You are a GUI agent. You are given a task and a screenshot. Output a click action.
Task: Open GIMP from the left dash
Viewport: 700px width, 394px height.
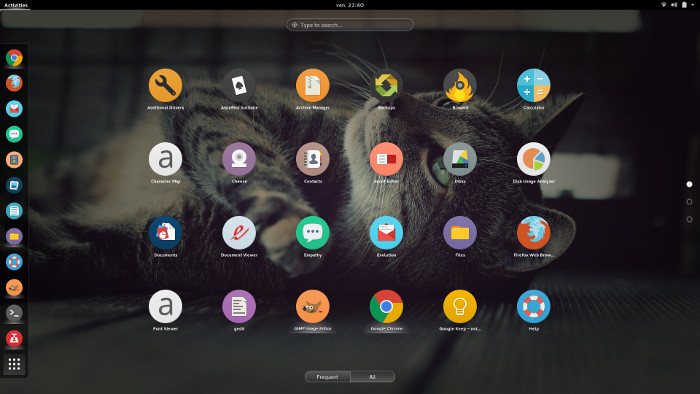[x=14, y=287]
